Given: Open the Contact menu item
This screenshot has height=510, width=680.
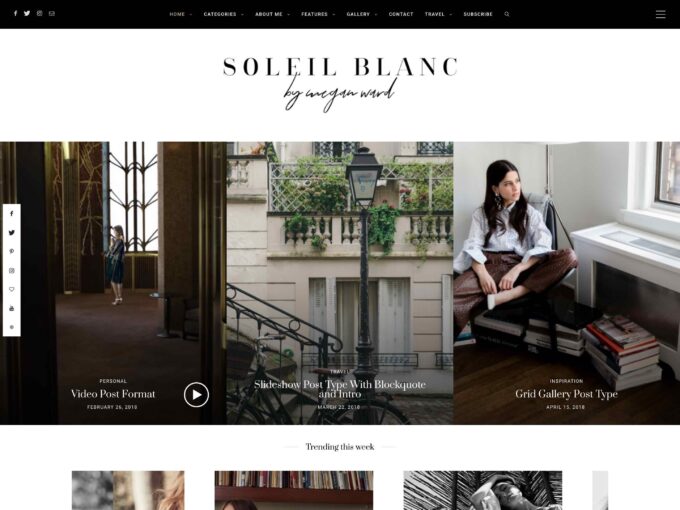Looking at the screenshot, I should (401, 14).
